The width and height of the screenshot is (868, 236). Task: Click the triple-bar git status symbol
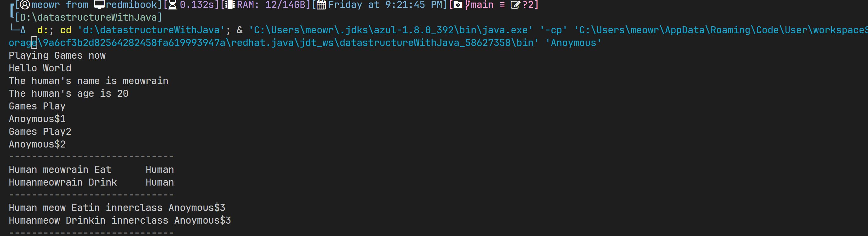coord(502,5)
